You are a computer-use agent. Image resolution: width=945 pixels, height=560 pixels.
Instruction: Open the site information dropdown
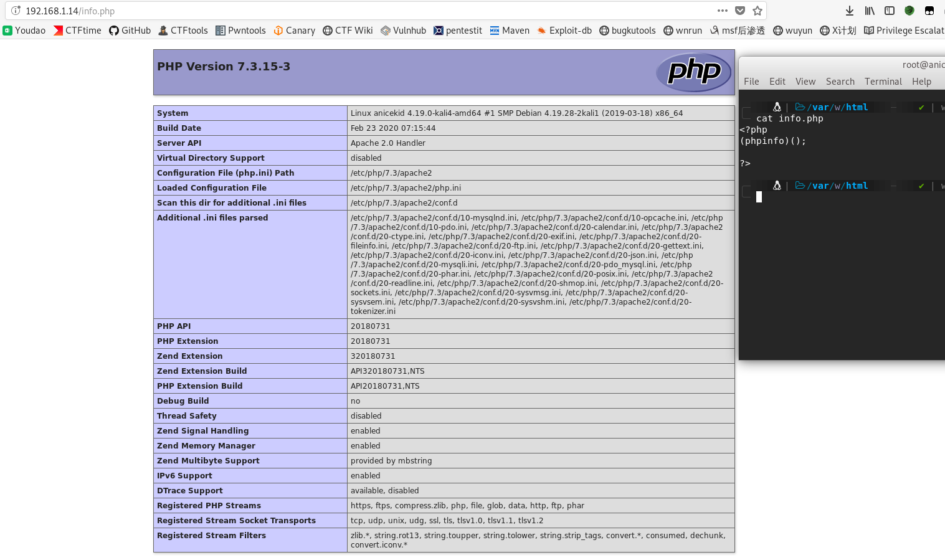[x=15, y=10]
